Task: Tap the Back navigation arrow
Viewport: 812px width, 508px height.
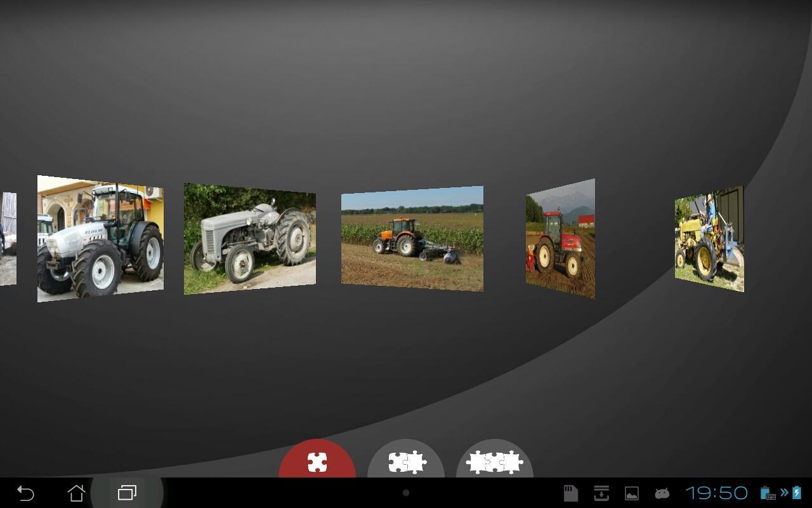Action: (x=25, y=492)
